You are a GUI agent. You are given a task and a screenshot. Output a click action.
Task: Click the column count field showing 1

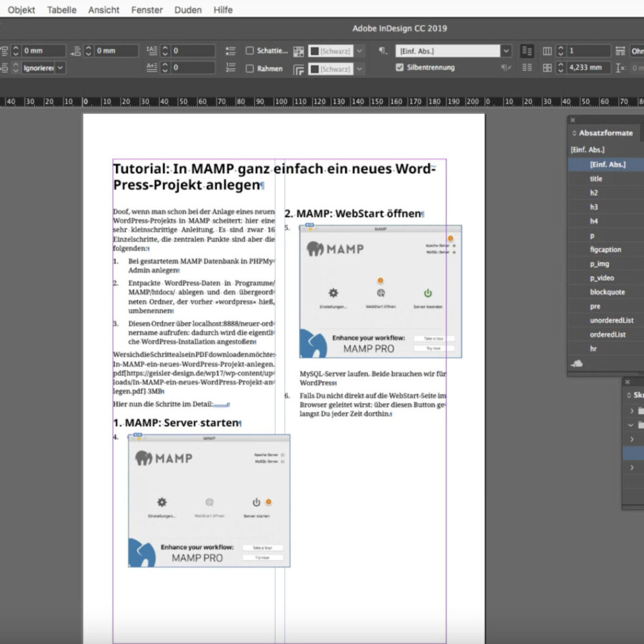tap(588, 51)
